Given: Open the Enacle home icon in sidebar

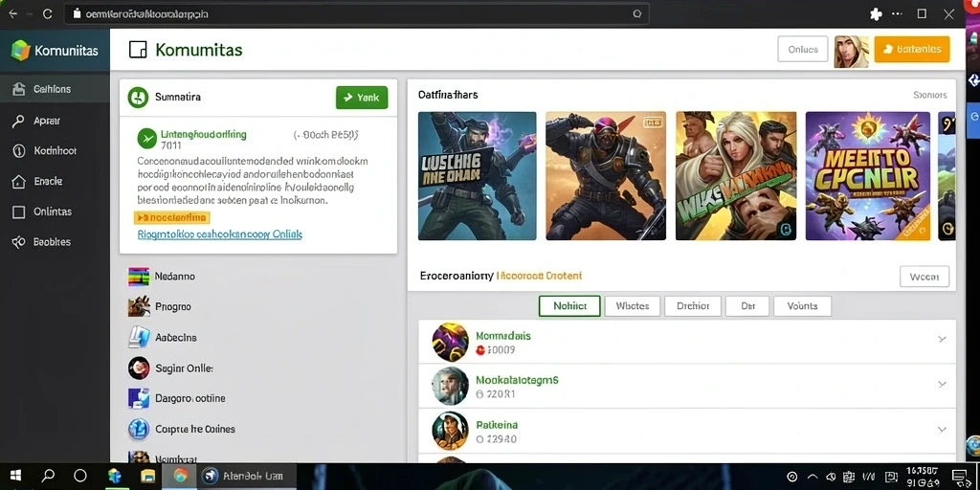Looking at the screenshot, I should point(19,181).
